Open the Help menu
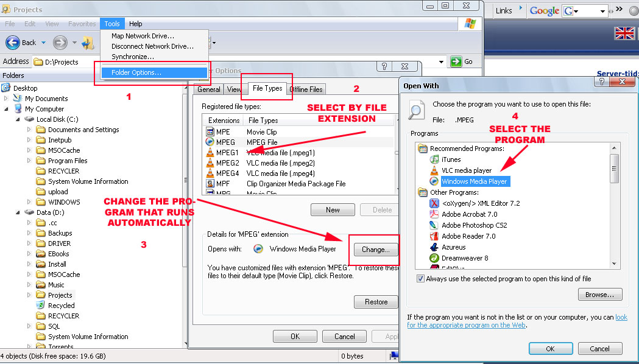This screenshot has height=364, width=639. (x=135, y=24)
